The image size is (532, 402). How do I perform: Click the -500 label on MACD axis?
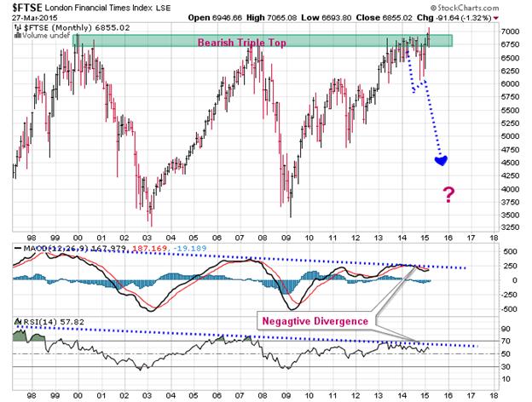tap(509, 309)
